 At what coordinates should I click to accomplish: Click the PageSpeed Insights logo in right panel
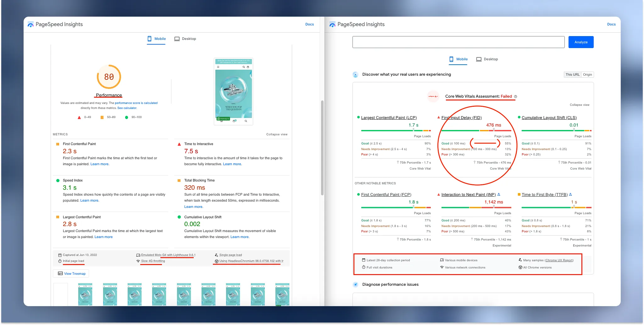point(332,24)
